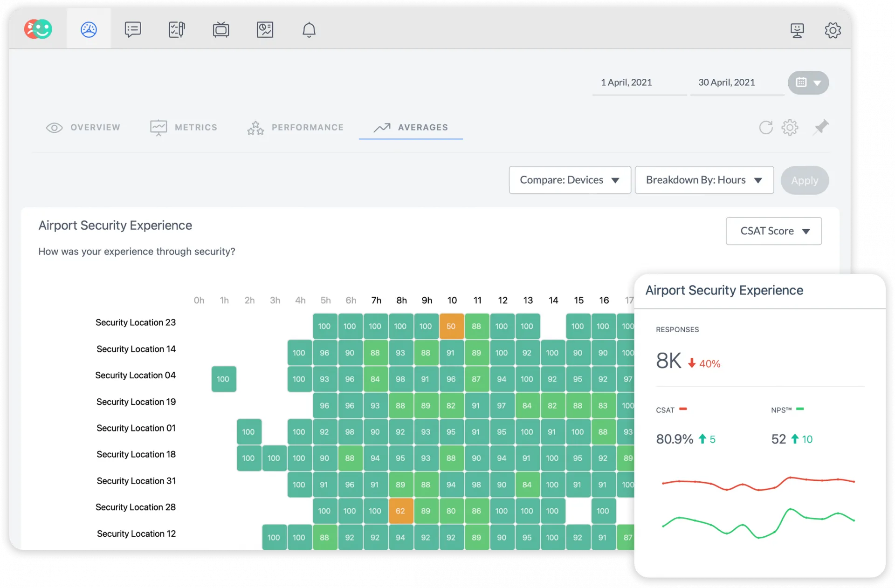Click the 1 April, 2021 start date field
This screenshot has height=588, width=895.
click(x=626, y=82)
